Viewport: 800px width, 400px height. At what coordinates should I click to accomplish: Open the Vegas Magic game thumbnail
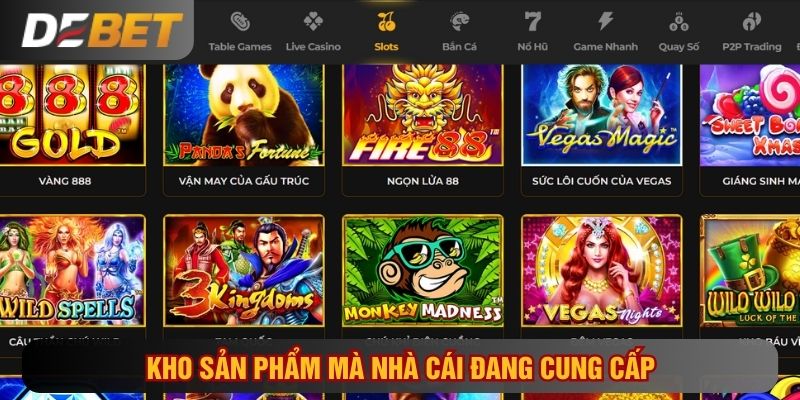602,114
